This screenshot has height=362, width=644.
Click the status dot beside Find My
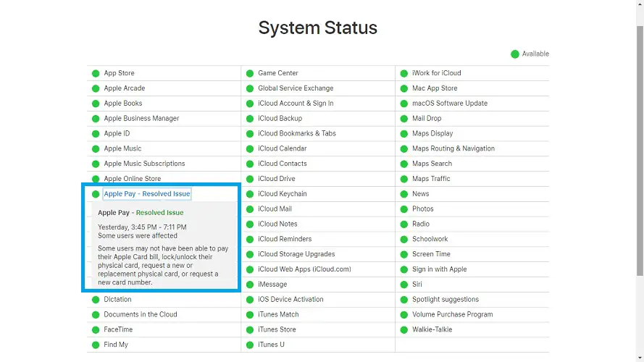coord(96,345)
